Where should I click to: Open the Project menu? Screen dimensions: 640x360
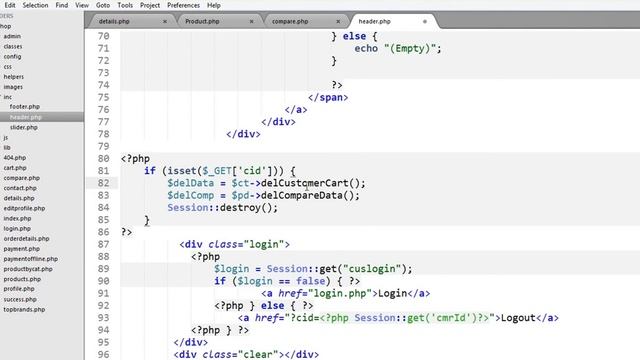(150, 5)
